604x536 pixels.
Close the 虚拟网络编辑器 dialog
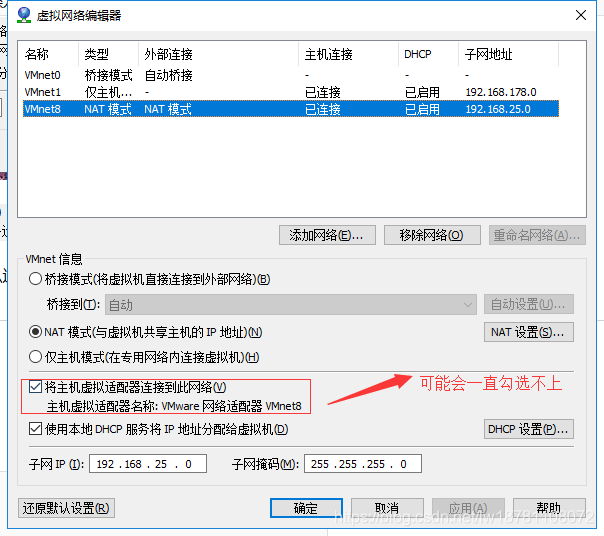point(581,15)
